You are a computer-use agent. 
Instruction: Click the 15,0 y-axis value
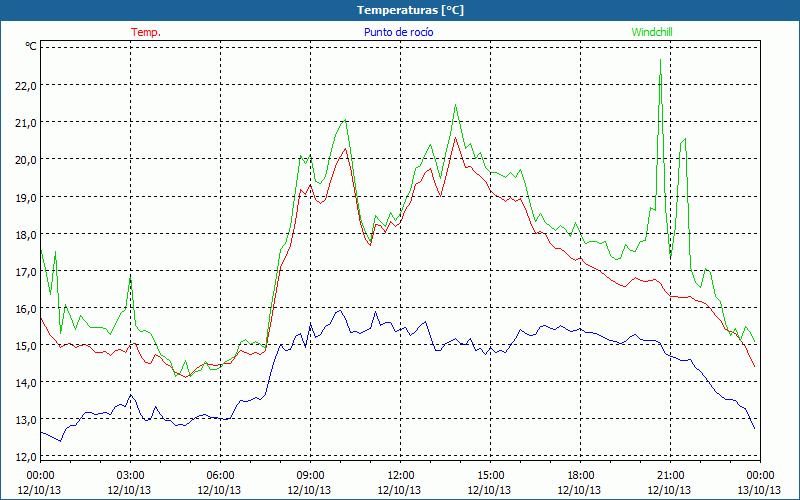click(x=26, y=346)
